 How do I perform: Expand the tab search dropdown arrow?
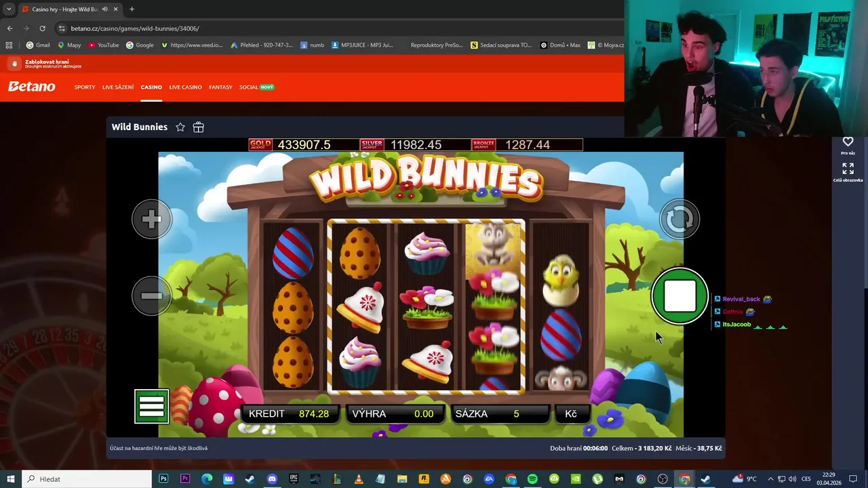[x=9, y=9]
